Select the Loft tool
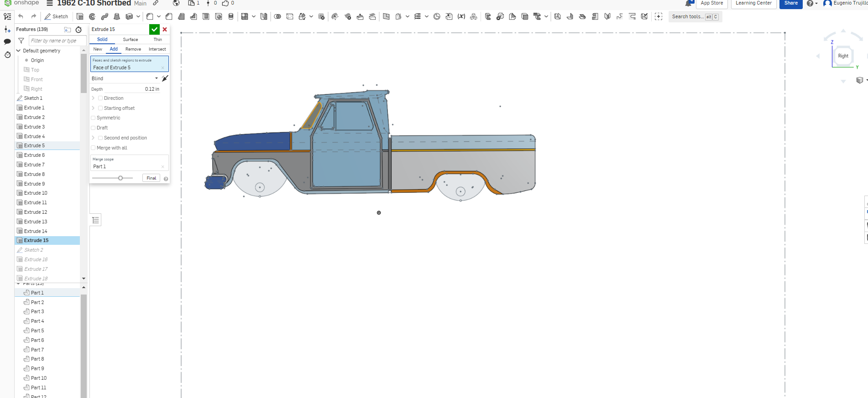 coord(117,16)
